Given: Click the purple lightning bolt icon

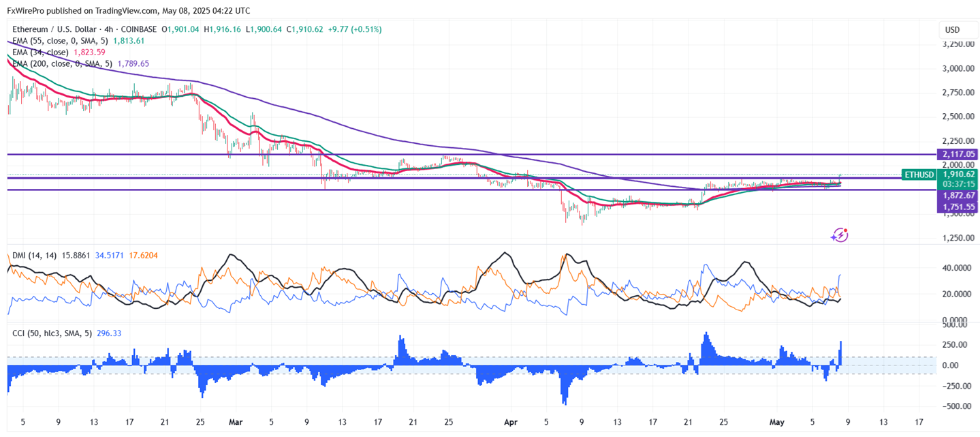Looking at the screenshot, I should 840,235.
